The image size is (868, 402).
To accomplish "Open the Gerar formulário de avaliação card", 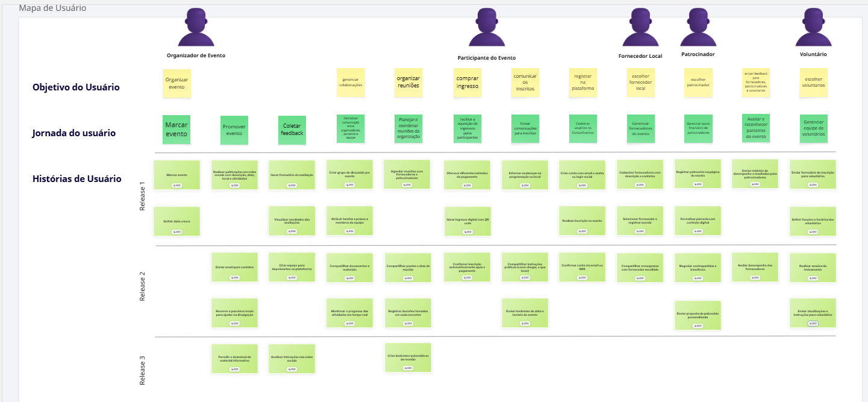I will click(292, 175).
